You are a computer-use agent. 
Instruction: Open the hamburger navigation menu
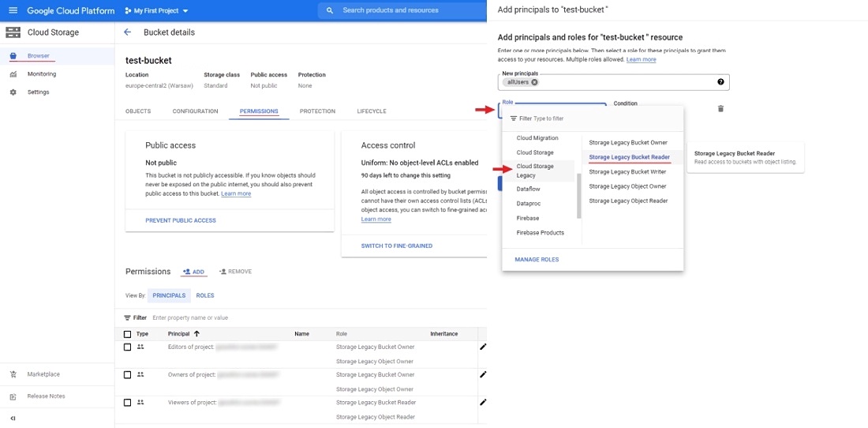click(13, 10)
